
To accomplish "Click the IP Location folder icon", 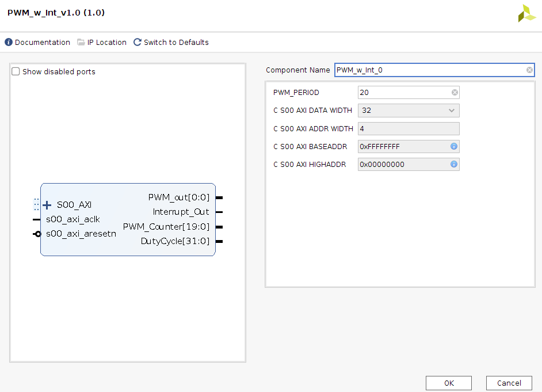I will (x=81, y=43).
